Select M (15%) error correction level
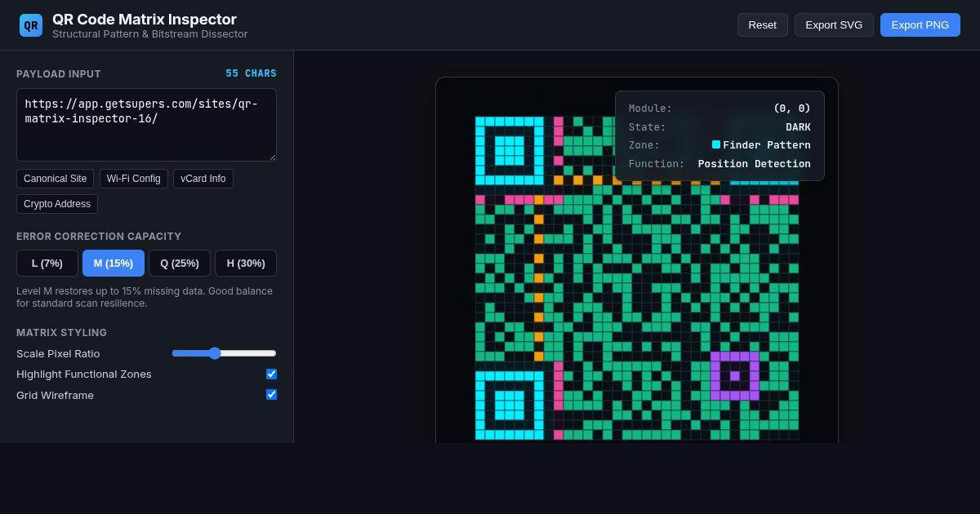The height and width of the screenshot is (514, 980). tap(114, 263)
